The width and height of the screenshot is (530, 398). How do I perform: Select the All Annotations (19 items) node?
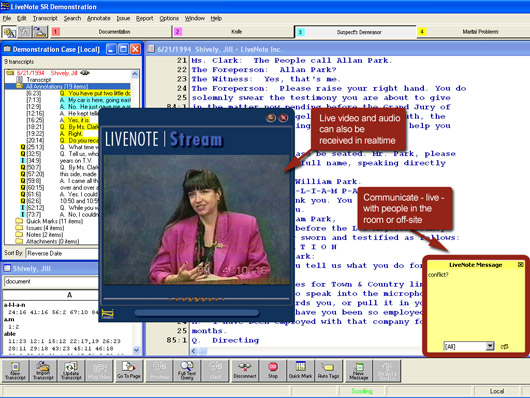pos(57,87)
